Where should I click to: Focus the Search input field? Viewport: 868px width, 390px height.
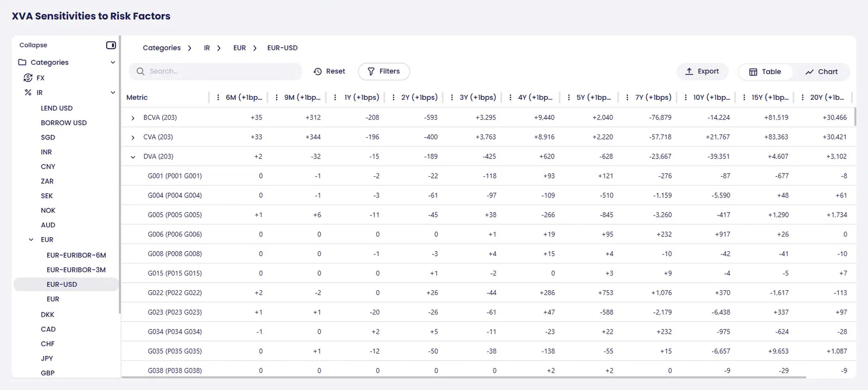[x=215, y=72]
